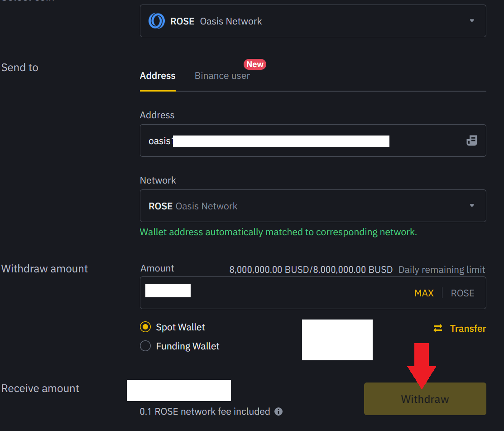This screenshot has height=431, width=504.
Task: Click the Daily remaining limit label
Action: click(x=442, y=270)
